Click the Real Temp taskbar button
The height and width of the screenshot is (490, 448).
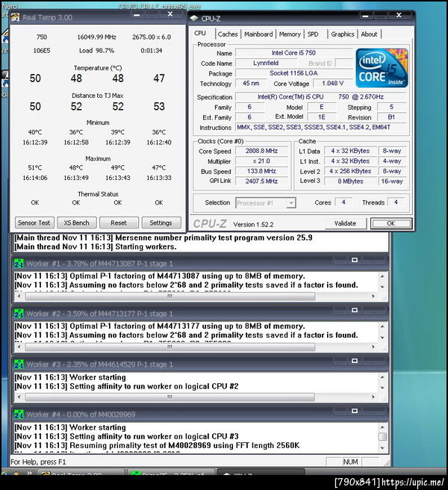pyautogui.click(x=81, y=472)
